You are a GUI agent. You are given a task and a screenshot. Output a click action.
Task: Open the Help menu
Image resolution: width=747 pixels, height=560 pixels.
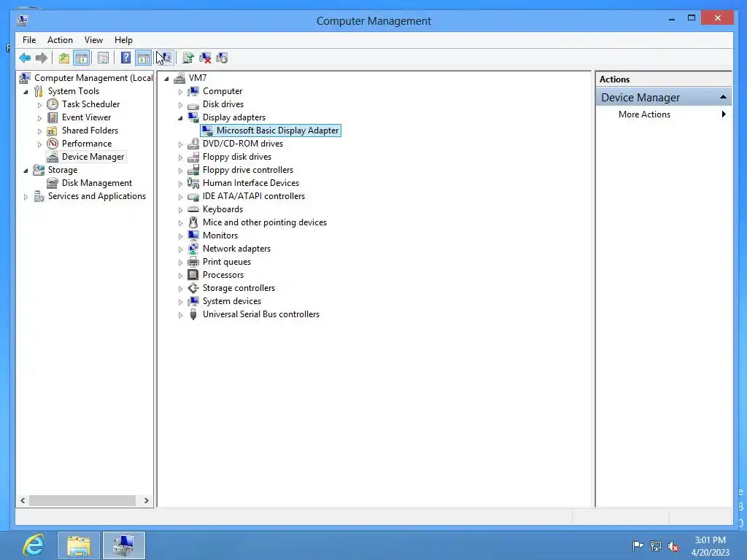(x=123, y=40)
